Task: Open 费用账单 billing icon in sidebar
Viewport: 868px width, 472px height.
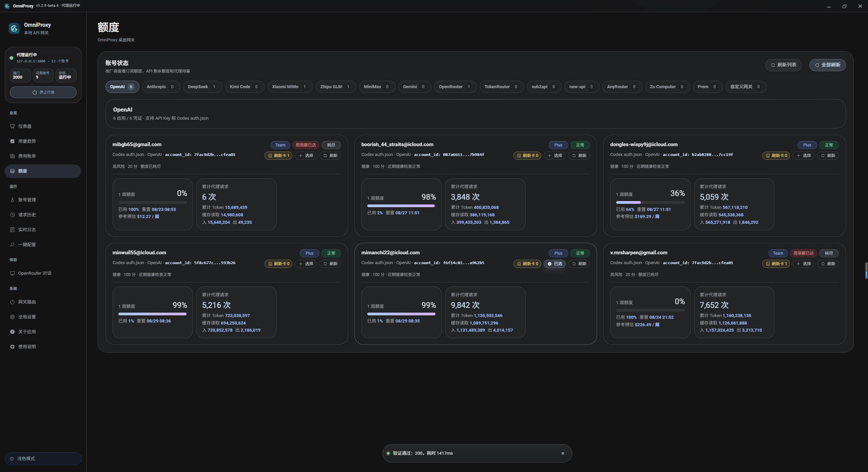Action: coord(12,156)
